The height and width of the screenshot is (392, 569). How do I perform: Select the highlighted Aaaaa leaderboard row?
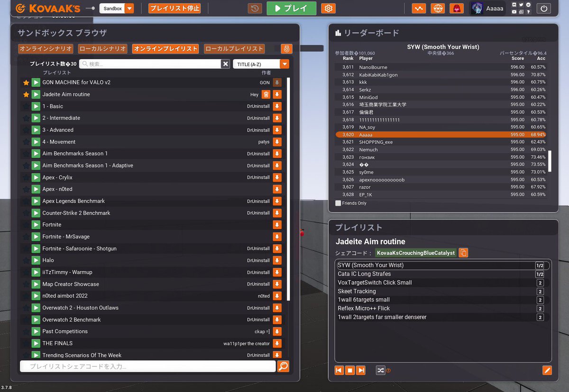(441, 135)
